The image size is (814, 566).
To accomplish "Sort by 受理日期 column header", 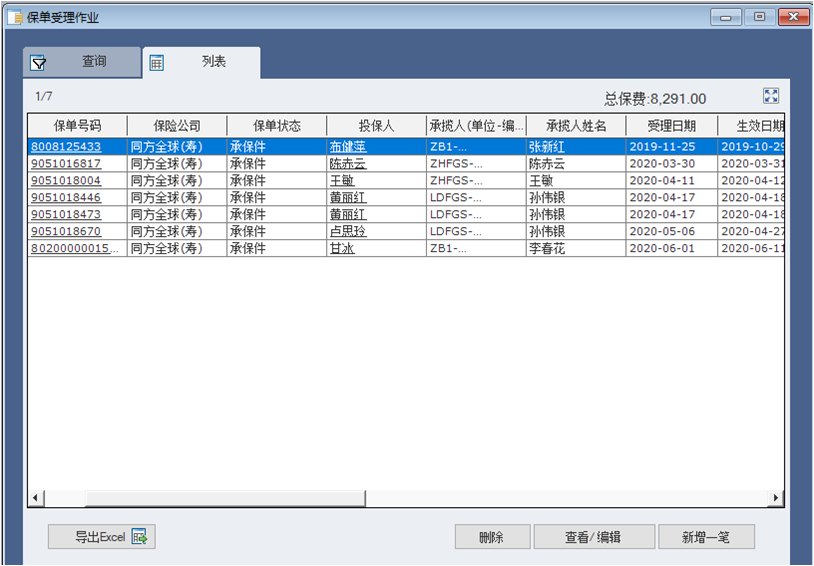I will click(671, 126).
